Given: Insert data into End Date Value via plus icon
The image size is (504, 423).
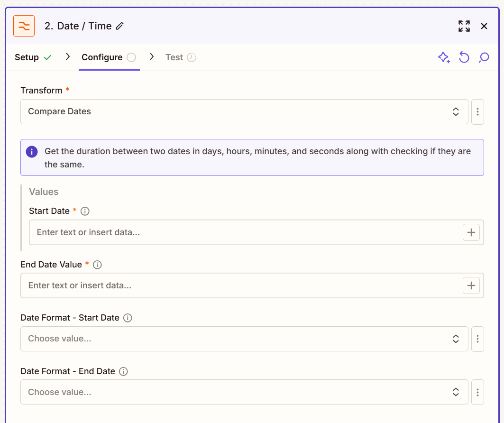Looking at the screenshot, I should point(471,285).
